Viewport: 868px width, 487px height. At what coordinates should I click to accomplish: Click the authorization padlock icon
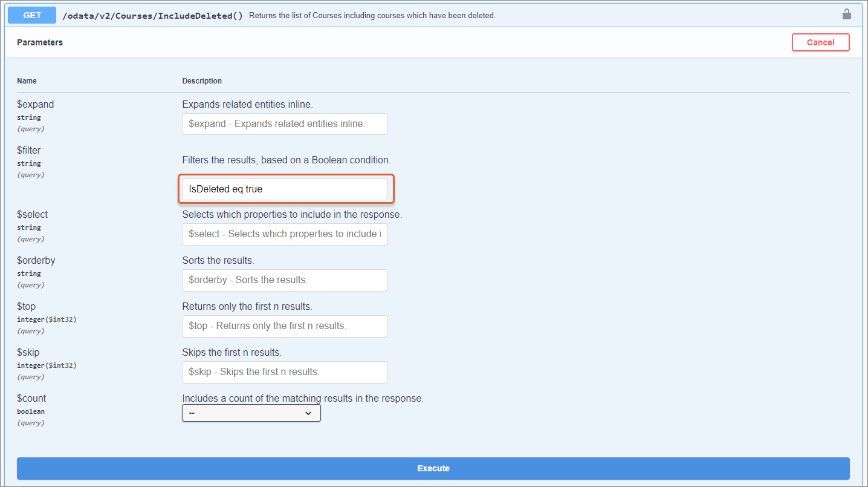click(846, 15)
